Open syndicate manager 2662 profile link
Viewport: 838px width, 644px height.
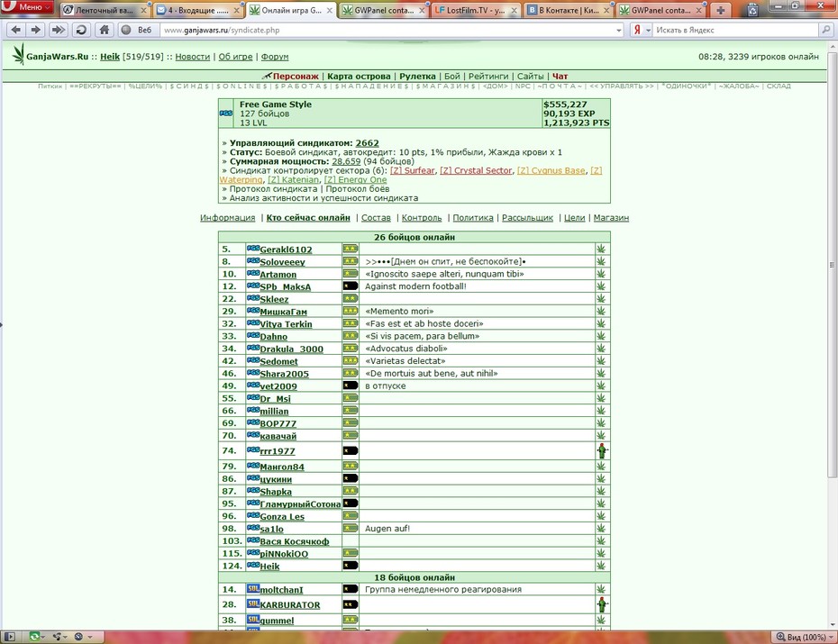367,143
